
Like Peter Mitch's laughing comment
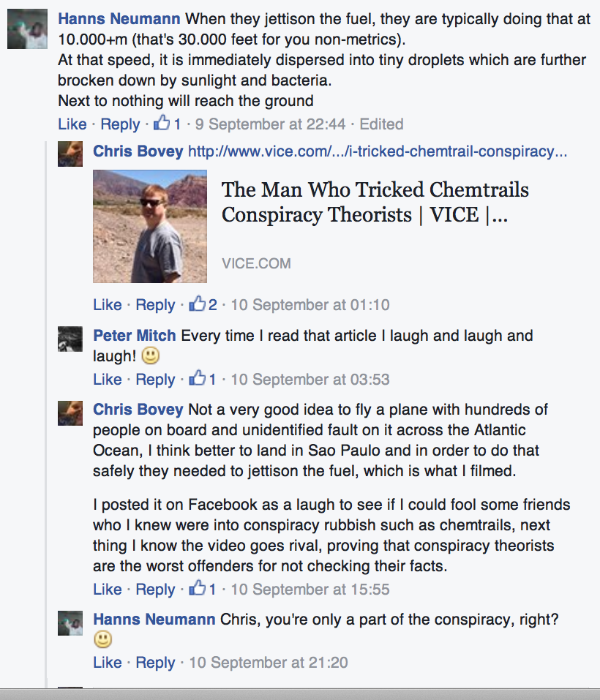pyautogui.click(x=107, y=379)
